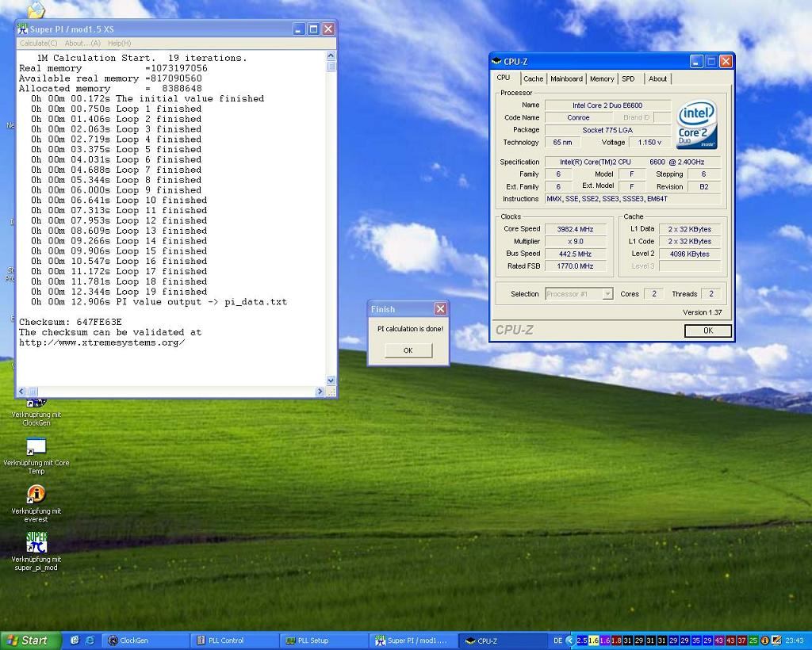
Task: Click the Intel Core 2 Duo logo
Action: [x=696, y=124]
